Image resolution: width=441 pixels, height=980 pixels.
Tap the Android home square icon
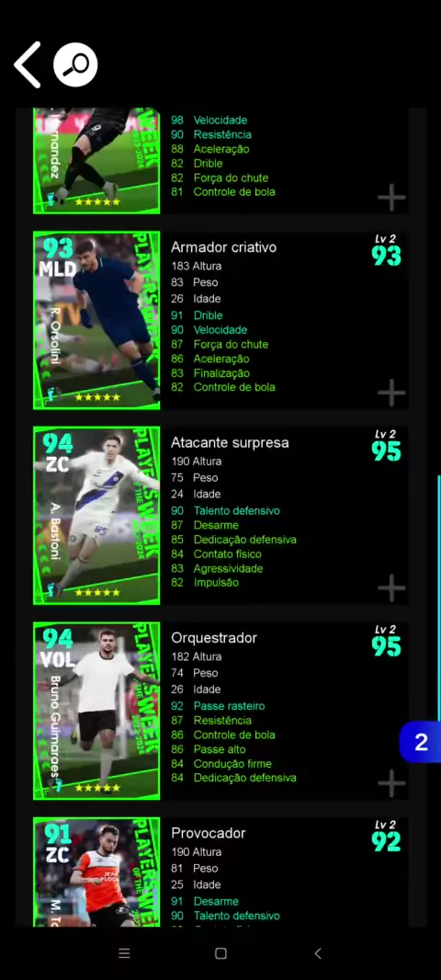click(x=220, y=953)
